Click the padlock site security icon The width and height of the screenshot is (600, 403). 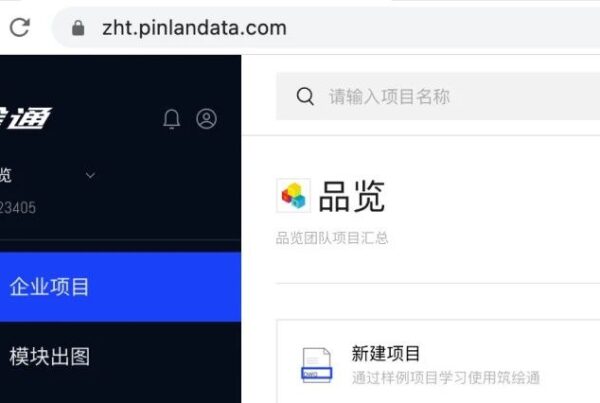[78, 28]
